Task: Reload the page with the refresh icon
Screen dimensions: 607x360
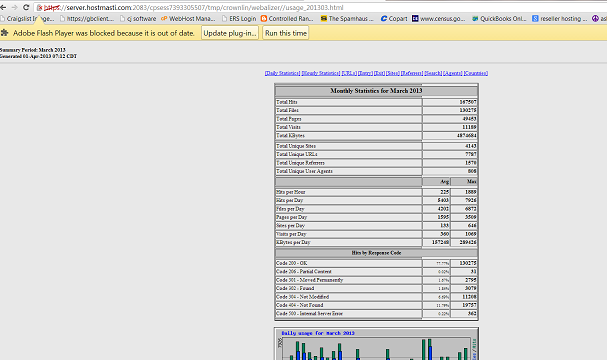Action: tap(26, 7)
